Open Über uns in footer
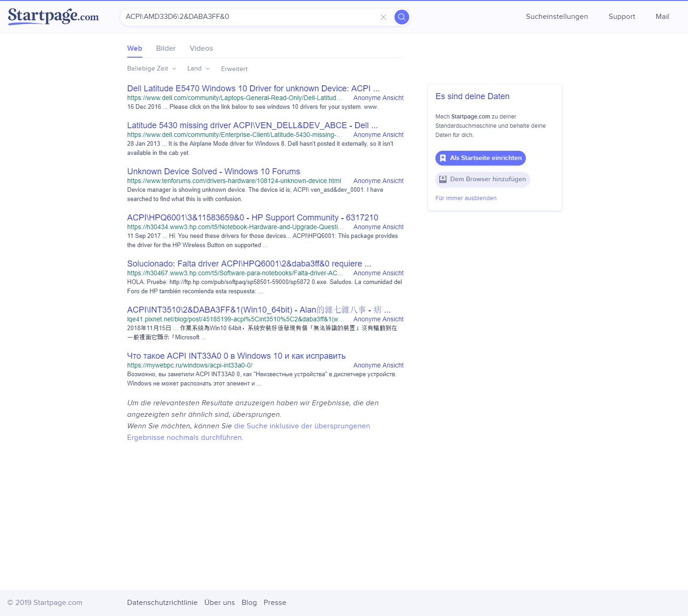Viewport: 688px width, 616px height. tap(219, 603)
